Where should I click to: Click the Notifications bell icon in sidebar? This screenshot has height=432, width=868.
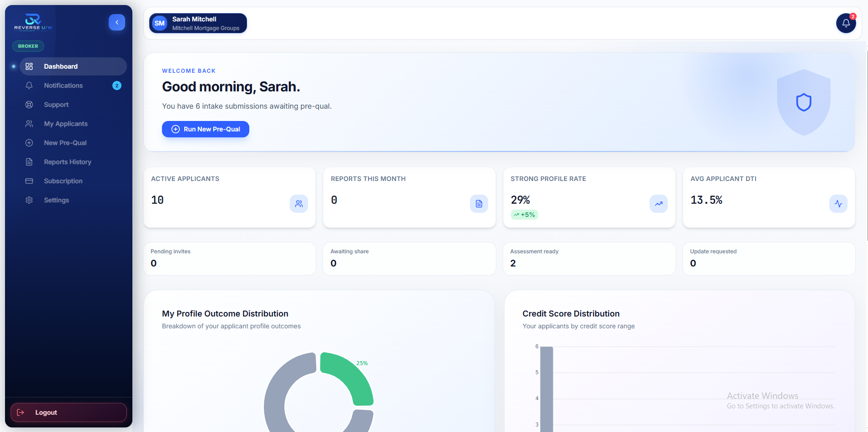click(29, 85)
